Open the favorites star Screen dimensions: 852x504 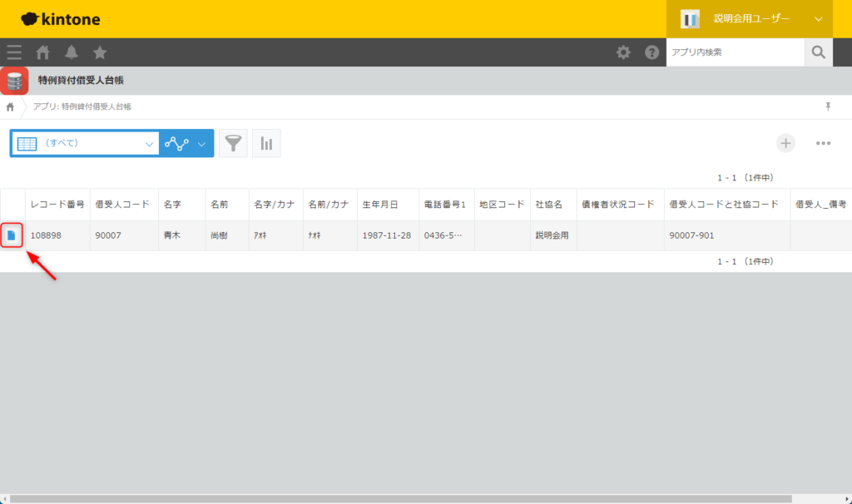(x=100, y=52)
